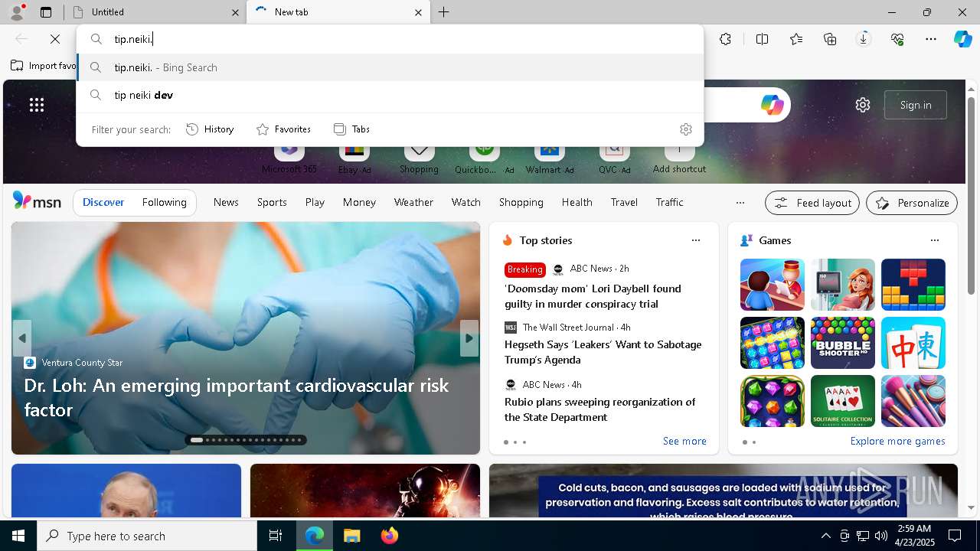
Task: Open page settings gear icon
Action: 863,105
